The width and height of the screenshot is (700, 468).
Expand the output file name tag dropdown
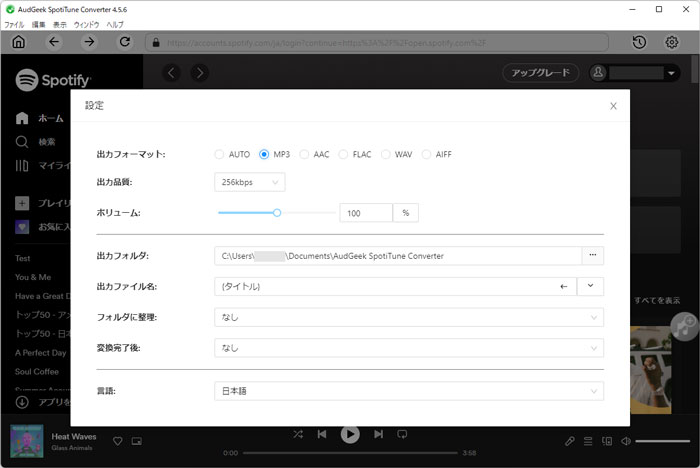pos(590,286)
